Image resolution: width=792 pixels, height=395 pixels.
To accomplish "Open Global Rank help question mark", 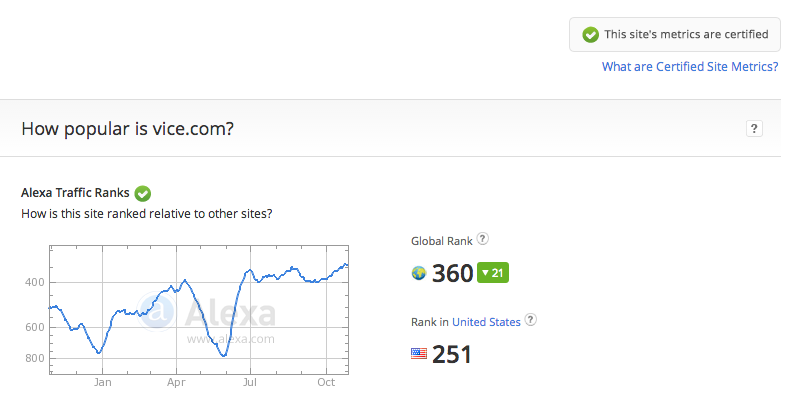I will click(x=483, y=239).
